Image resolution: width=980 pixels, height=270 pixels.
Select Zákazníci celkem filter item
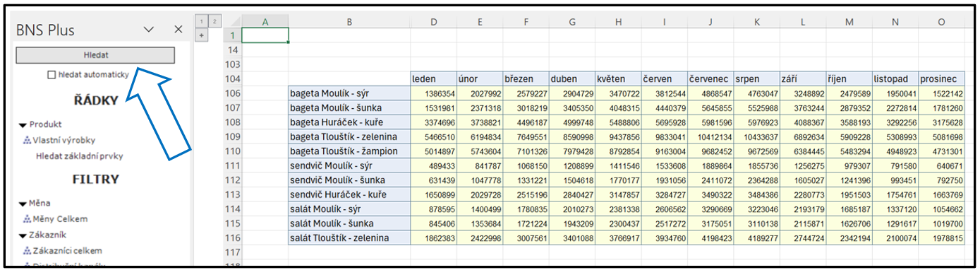click(x=67, y=250)
